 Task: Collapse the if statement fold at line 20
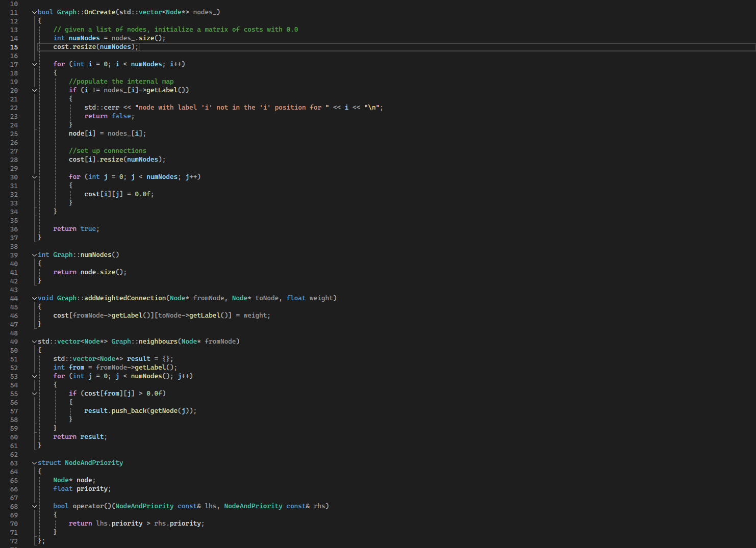coord(34,90)
